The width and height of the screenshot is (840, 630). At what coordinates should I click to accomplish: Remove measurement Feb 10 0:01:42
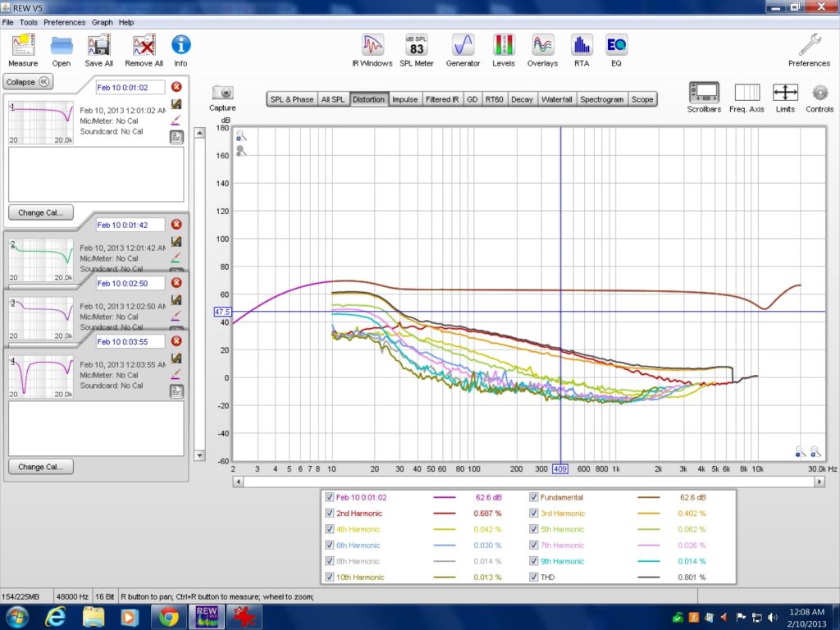pos(176,225)
